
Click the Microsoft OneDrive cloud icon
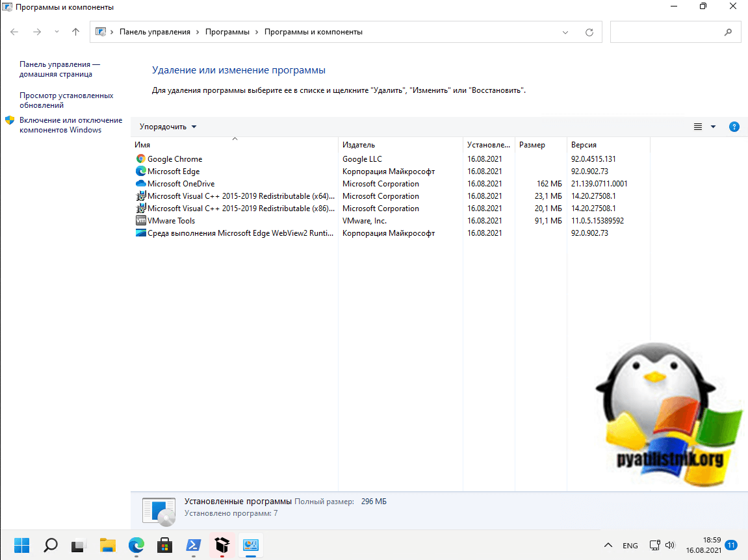pos(141,184)
